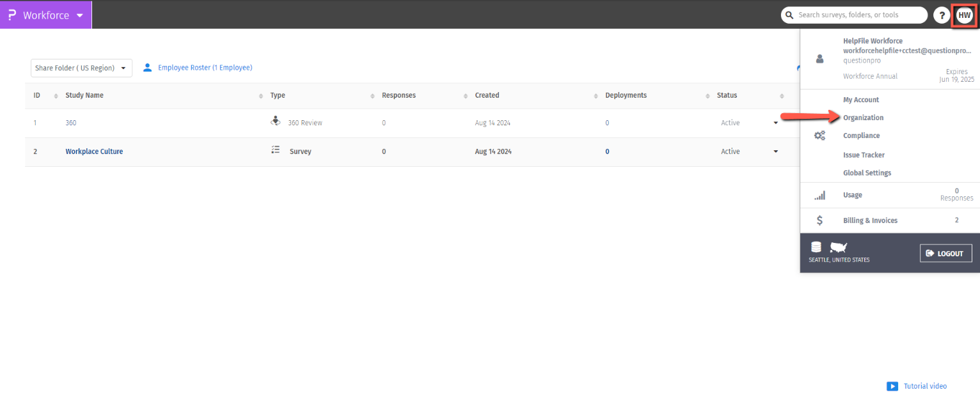Click the Tutorial video play icon
Image resolution: width=980 pixels, height=404 pixels.
(892, 386)
